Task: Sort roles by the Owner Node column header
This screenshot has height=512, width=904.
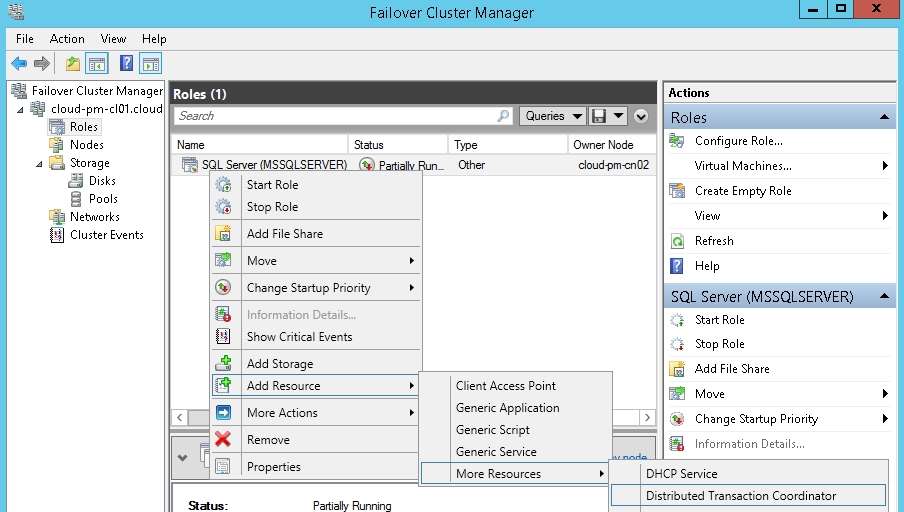Action: pyautogui.click(x=612, y=145)
